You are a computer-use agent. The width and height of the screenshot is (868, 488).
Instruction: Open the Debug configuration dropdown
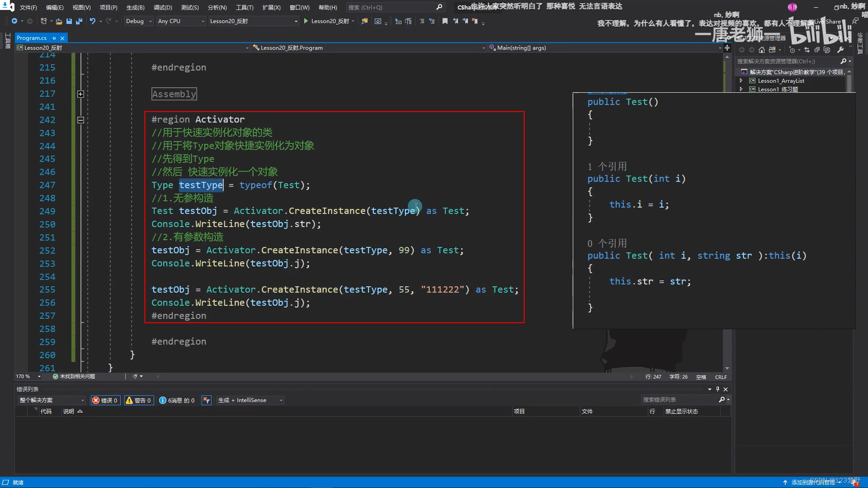(x=139, y=21)
